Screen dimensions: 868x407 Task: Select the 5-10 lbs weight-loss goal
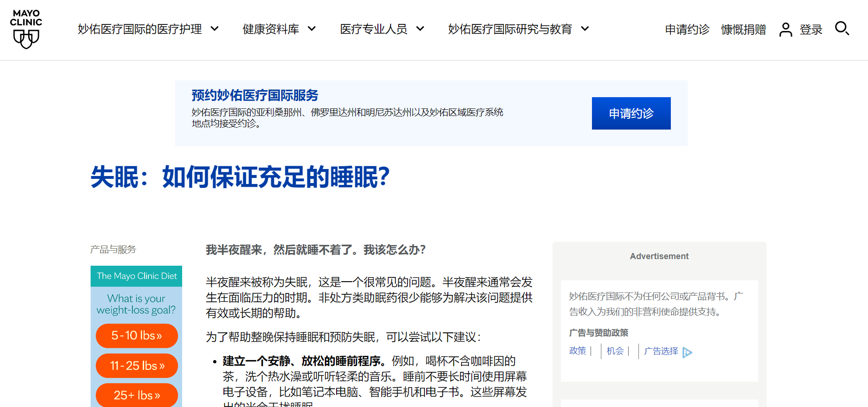pos(137,336)
